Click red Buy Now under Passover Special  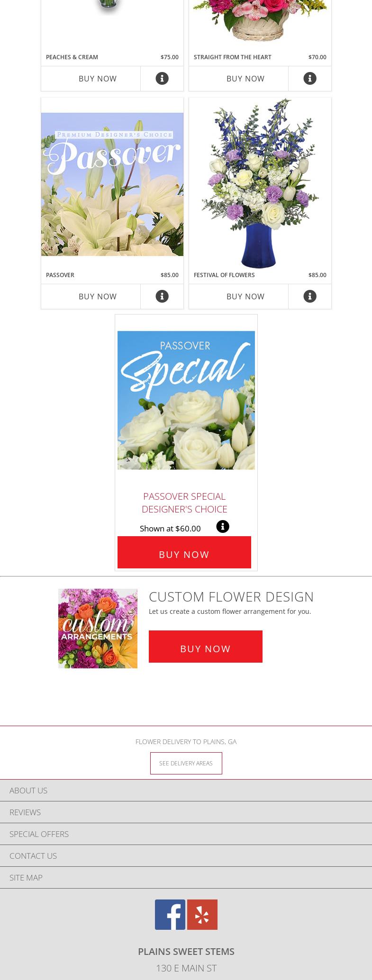point(184,552)
